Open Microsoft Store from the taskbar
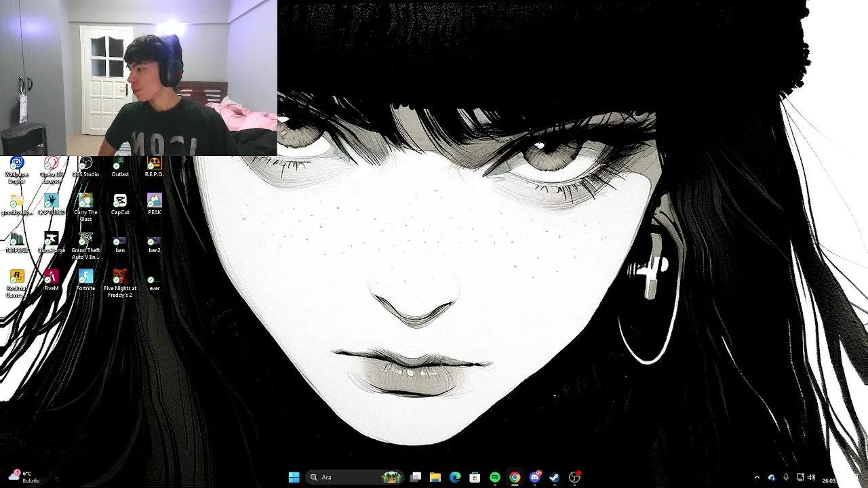This screenshot has width=868, height=488. tap(475, 477)
